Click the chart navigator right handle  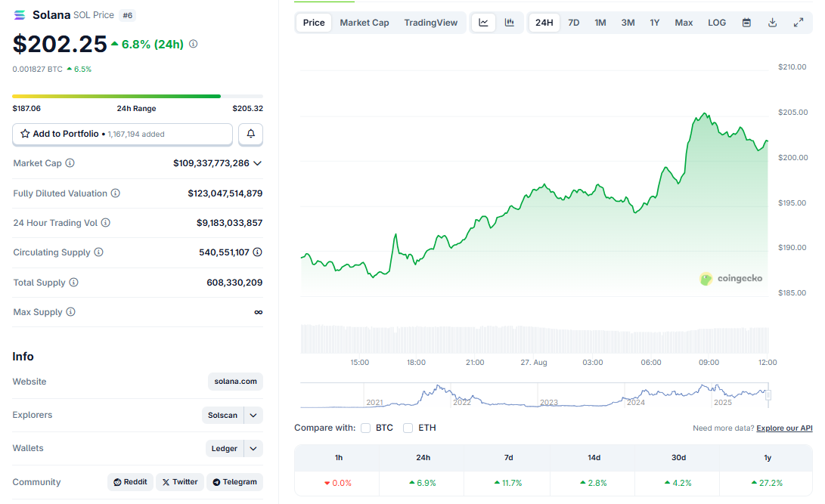point(768,395)
